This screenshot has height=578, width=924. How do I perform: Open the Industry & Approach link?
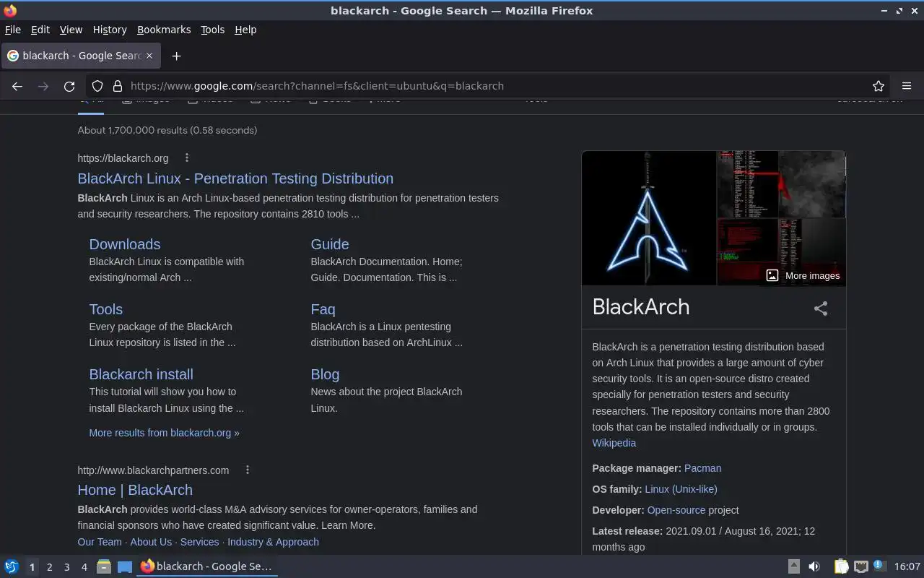[273, 542]
